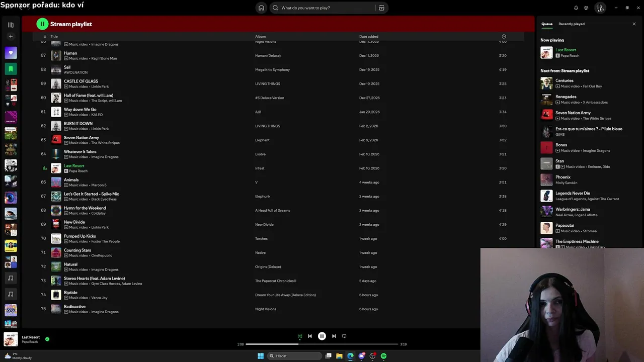This screenshot has width=644, height=362.
Task: Open A Head Full of Dreams album
Action: point(272,210)
